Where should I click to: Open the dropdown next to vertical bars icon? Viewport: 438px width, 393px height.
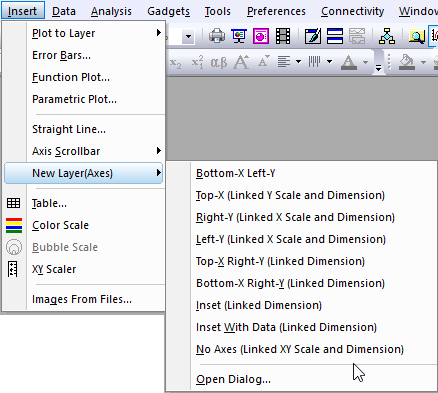(x=329, y=62)
